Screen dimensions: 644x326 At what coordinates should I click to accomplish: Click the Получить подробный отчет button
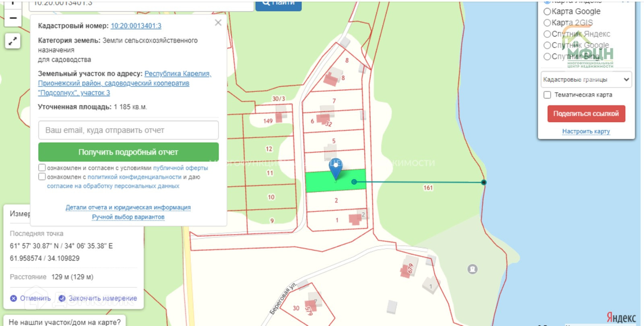[x=128, y=152]
